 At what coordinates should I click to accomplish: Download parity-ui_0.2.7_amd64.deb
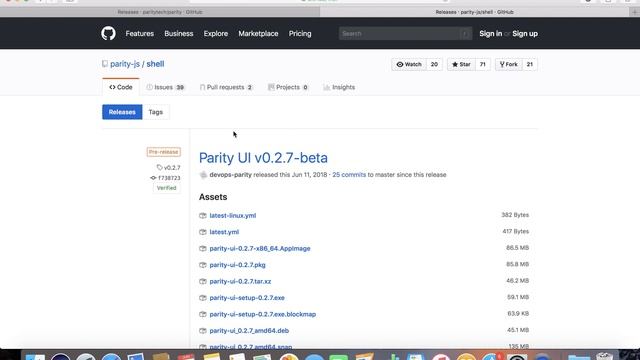(249, 331)
